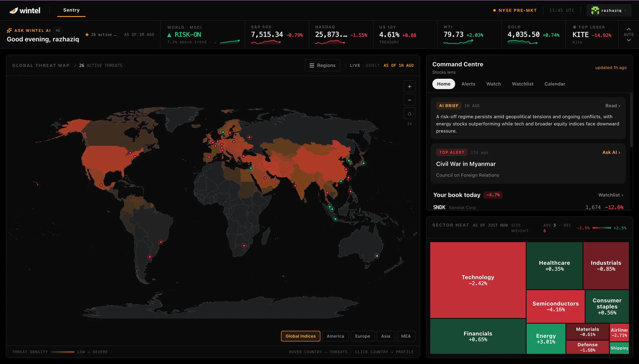
Task: Click the sector heat color scale bar
Action: pyautogui.click(x=601, y=228)
